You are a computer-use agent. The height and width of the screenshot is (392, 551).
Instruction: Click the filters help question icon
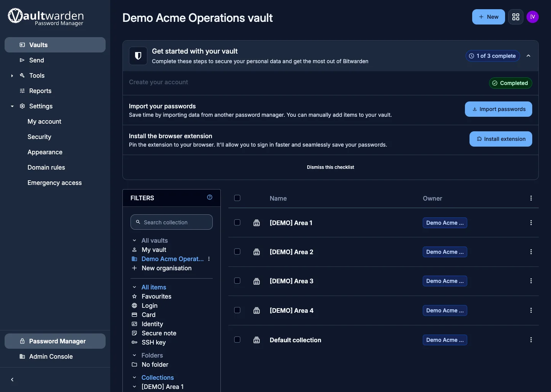click(x=210, y=197)
